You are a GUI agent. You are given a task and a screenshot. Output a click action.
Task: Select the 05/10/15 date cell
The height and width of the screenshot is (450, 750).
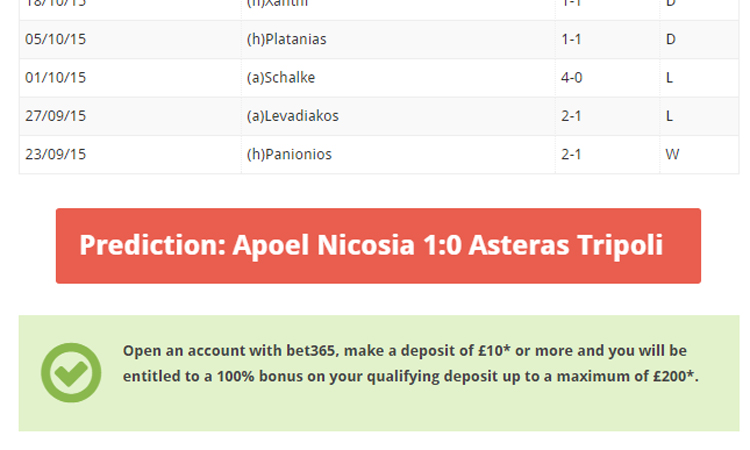[x=130, y=39]
